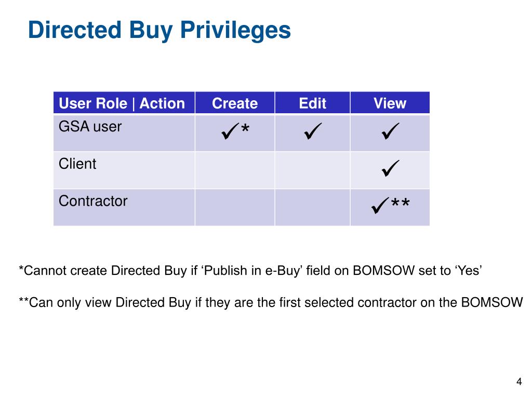This screenshot has height=399, width=532.
Task: Select the GSA user row label
Action: pyautogui.click(x=90, y=127)
